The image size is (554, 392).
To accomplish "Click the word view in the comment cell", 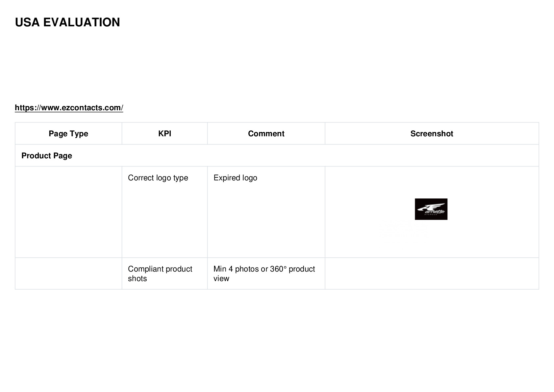I will pyautogui.click(x=221, y=278).
